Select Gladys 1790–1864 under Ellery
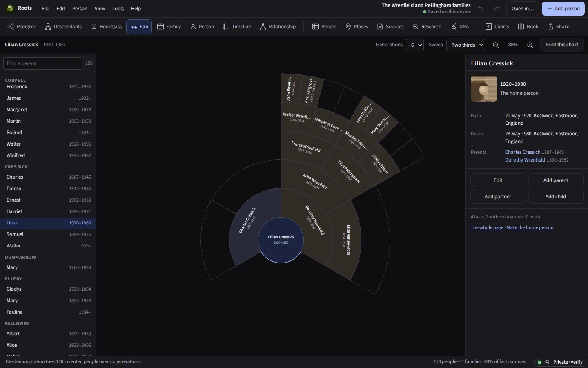This screenshot has height=368, width=588. coord(48,289)
